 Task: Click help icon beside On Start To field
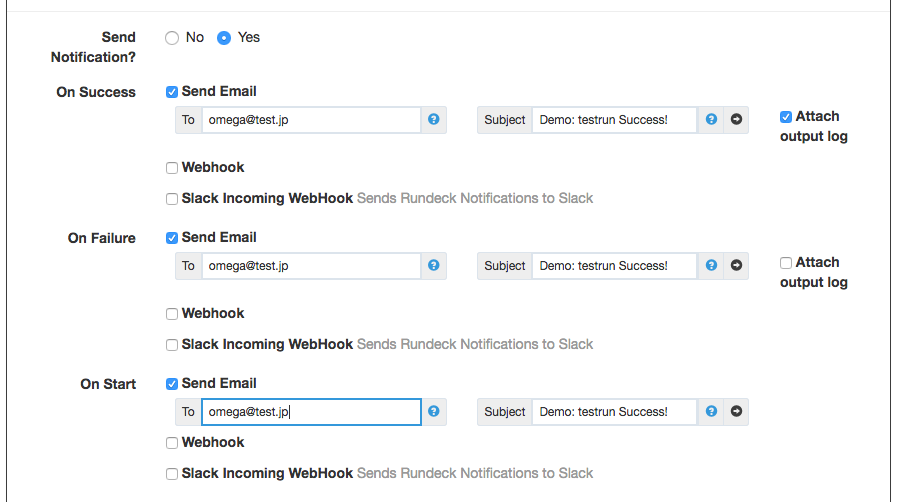click(434, 412)
